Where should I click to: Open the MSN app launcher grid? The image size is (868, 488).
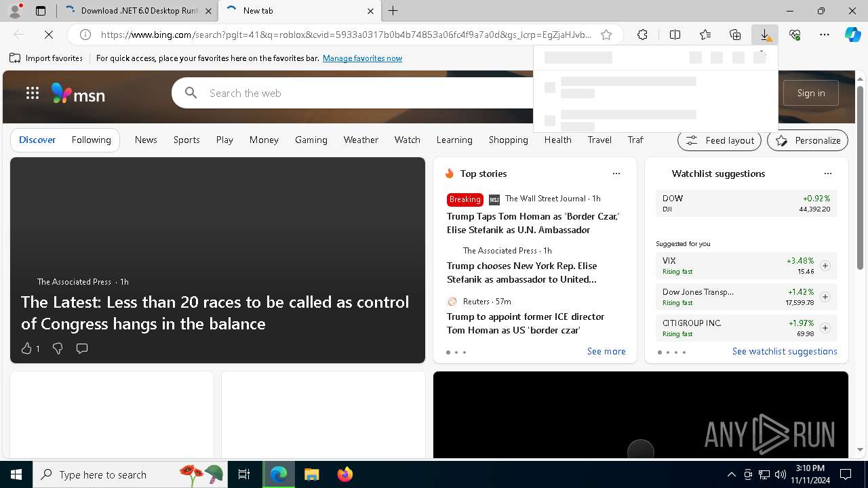tap(32, 94)
